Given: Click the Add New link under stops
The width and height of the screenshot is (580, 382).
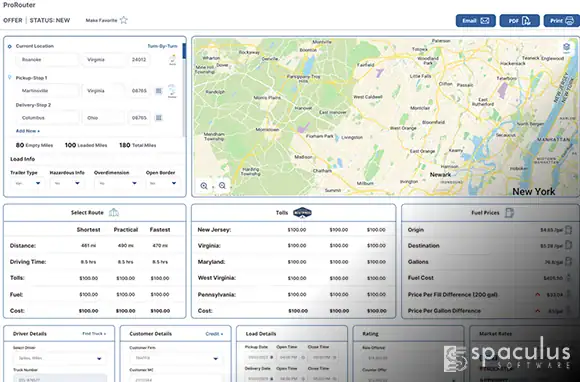Looking at the screenshot, I should (x=28, y=131).
